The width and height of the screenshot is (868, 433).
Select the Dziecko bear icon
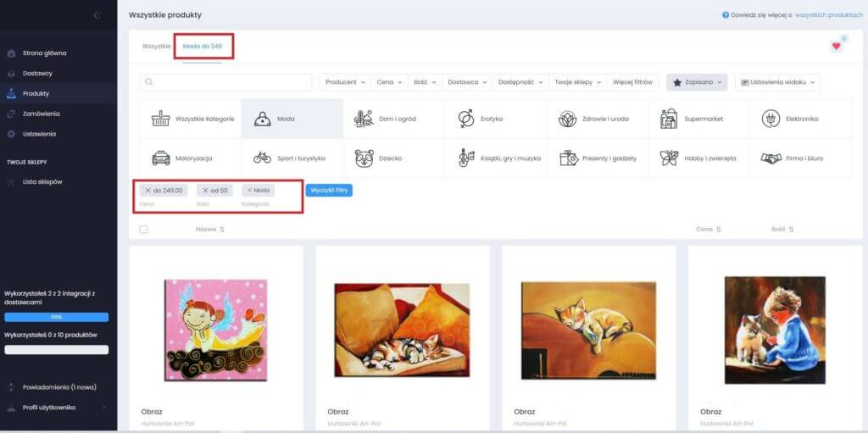tap(364, 158)
